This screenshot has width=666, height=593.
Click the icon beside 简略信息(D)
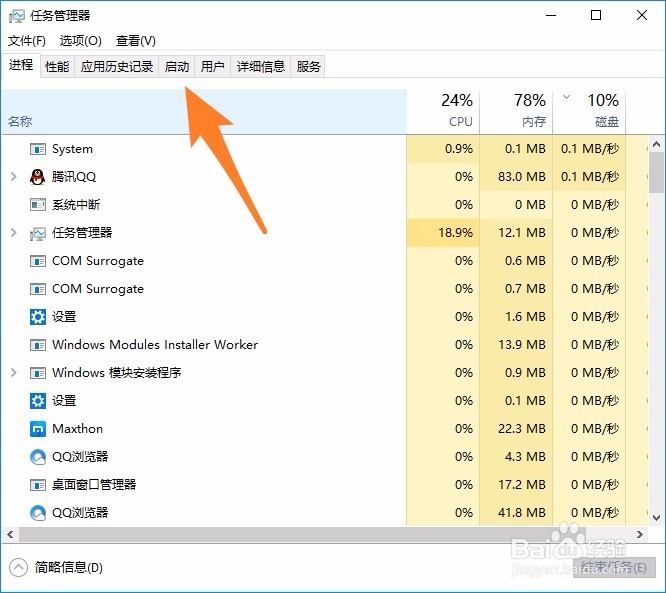pos(18,568)
